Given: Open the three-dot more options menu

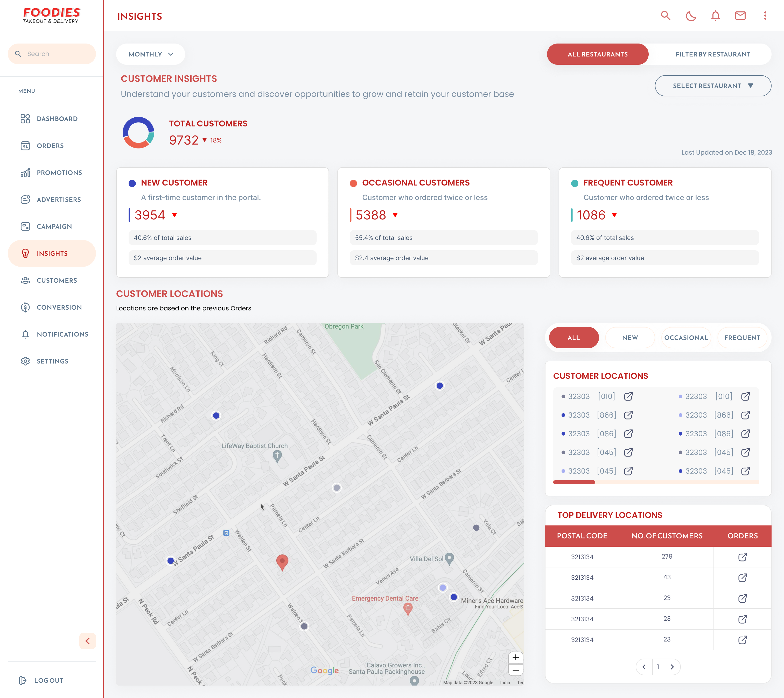Looking at the screenshot, I should [765, 16].
